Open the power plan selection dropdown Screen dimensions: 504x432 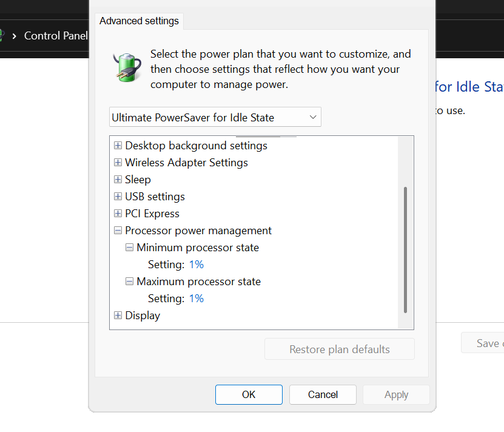click(x=215, y=117)
